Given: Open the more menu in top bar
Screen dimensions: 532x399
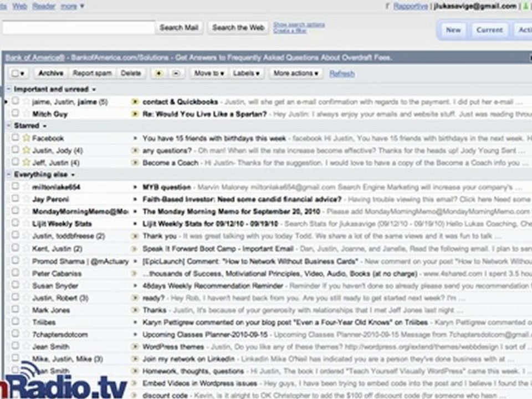Looking at the screenshot, I should point(72,6).
